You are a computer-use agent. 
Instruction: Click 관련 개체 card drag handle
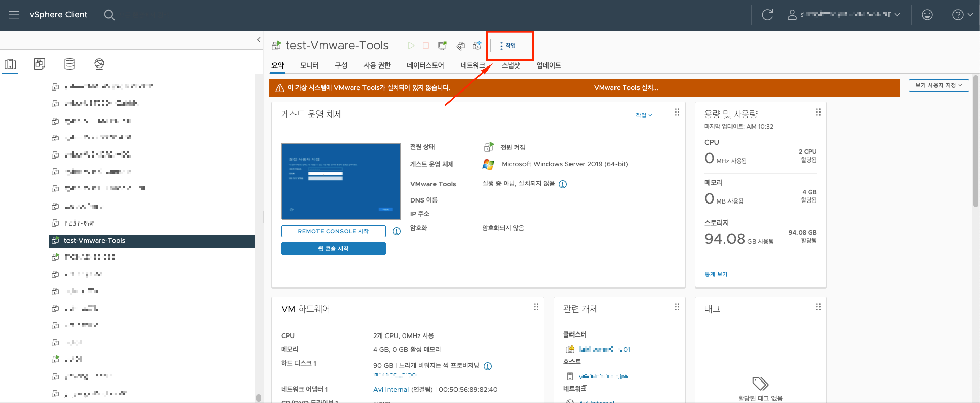point(677,307)
